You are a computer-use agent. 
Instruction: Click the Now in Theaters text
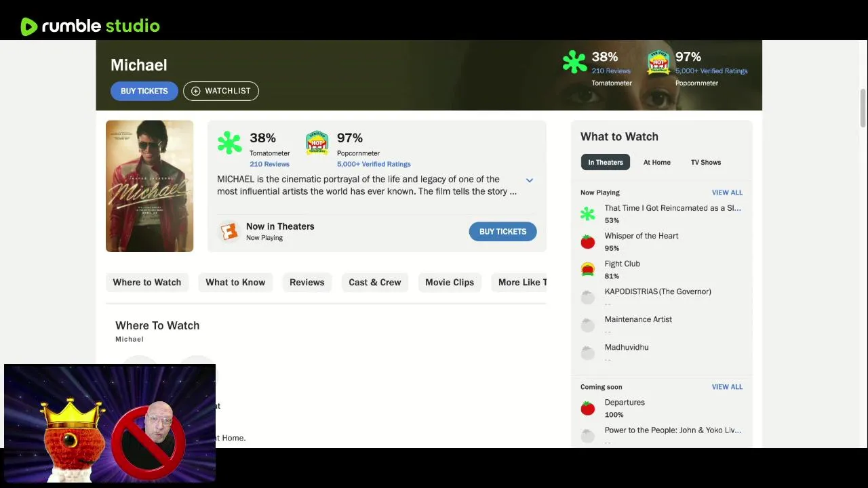pos(280,226)
